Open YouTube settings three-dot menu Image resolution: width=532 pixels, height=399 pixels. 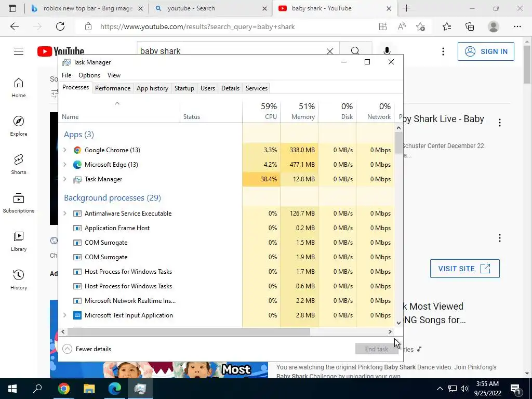pos(443,51)
